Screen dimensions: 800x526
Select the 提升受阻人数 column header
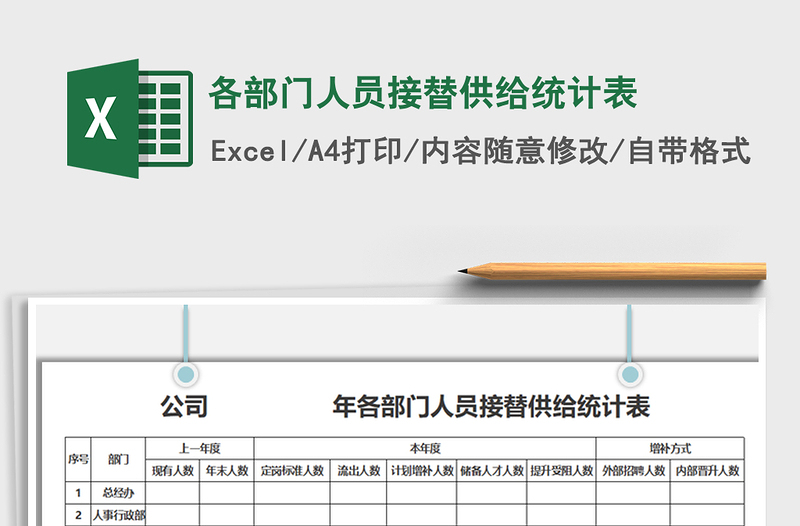(562, 470)
